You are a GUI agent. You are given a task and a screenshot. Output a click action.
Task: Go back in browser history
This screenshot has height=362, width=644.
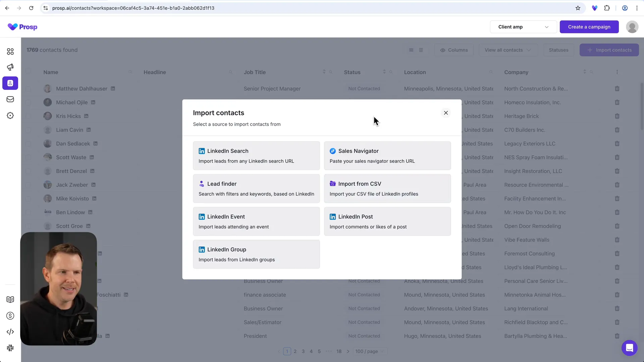click(7, 8)
